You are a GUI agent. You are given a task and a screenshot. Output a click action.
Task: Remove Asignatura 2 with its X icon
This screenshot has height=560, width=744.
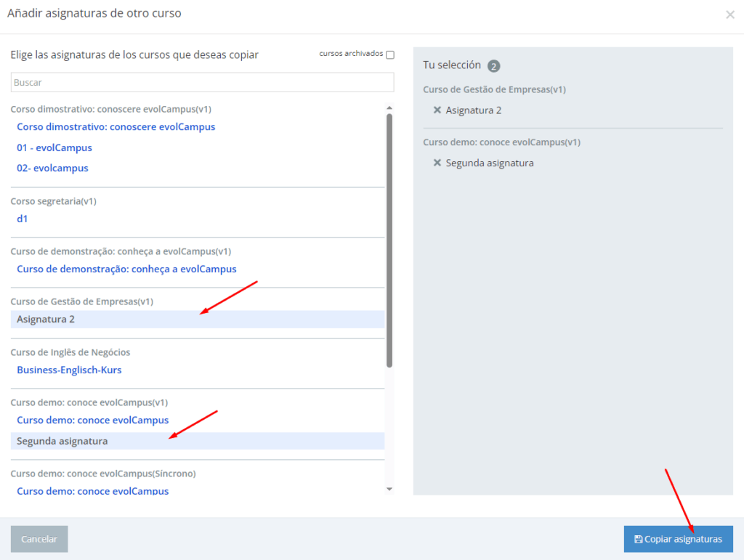point(437,110)
